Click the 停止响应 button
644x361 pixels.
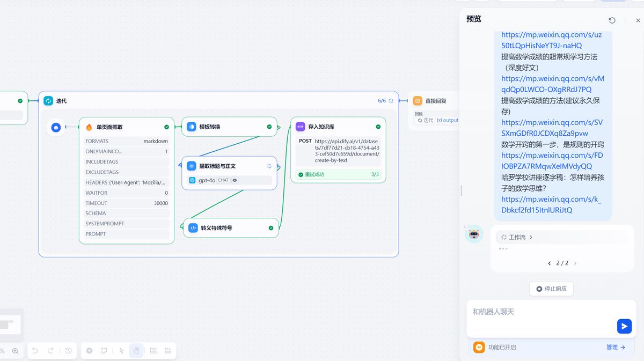(551, 289)
